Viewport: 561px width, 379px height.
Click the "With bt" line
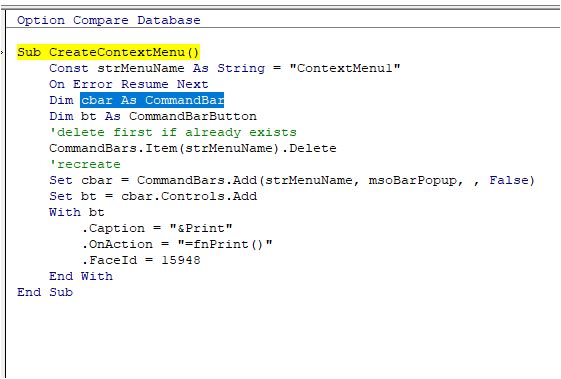pos(77,212)
